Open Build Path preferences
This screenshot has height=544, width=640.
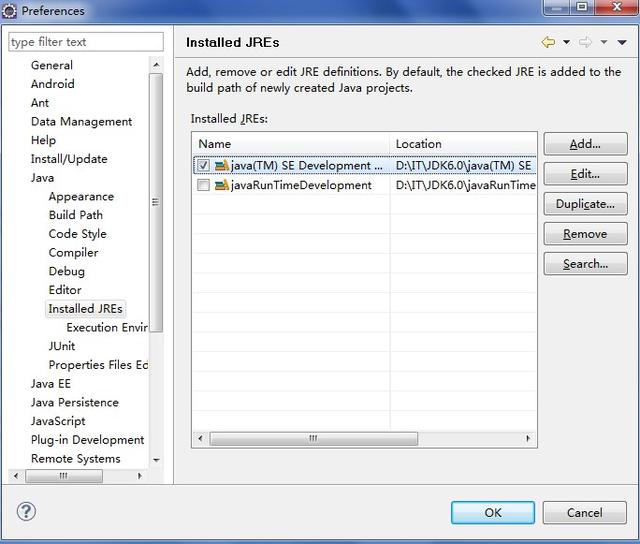76,215
